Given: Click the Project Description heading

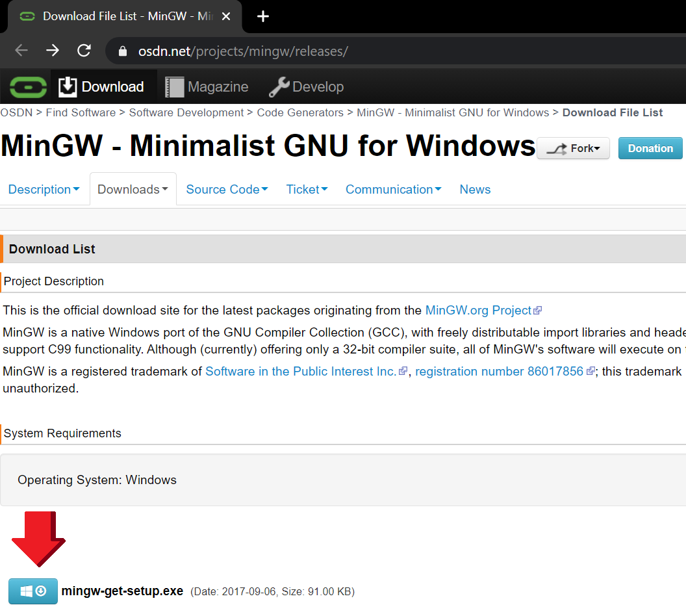Looking at the screenshot, I should pos(54,281).
